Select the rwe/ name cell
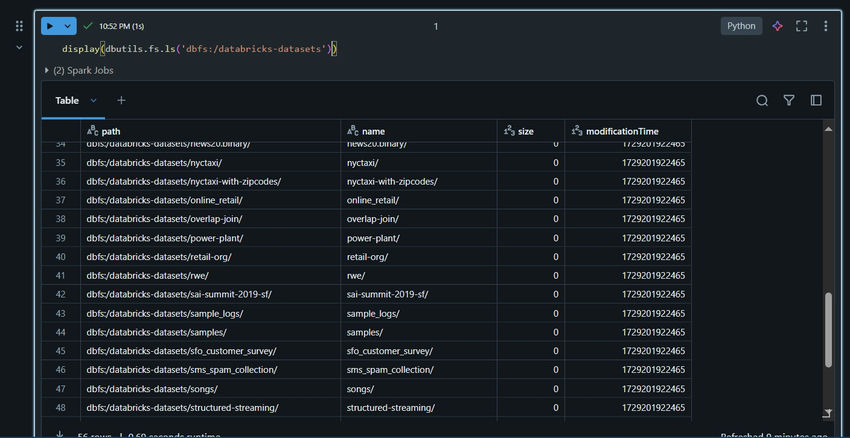The height and width of the screenshot is (438, 850). [418, 275]
